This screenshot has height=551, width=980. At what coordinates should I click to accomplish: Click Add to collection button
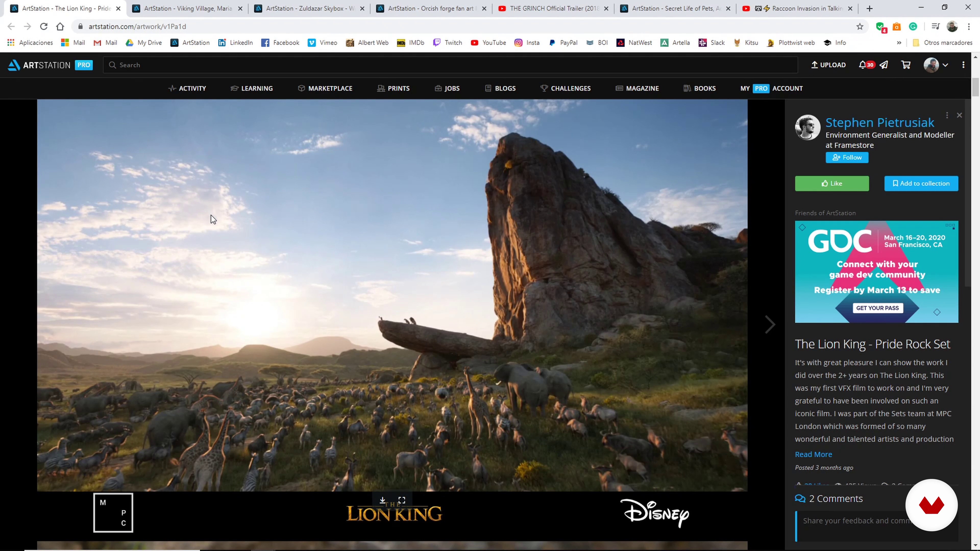click(x=921, y=183)
